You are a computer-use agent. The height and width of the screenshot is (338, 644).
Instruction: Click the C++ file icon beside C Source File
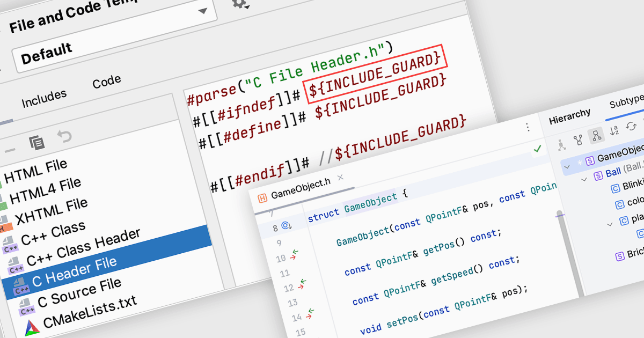point(27,308)
